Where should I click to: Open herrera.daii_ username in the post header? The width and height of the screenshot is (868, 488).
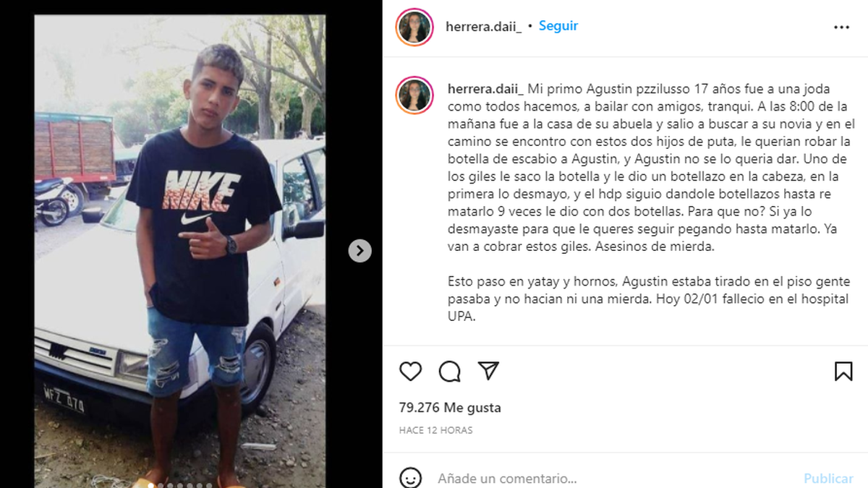pyautogui.click(x=483, y=27)
